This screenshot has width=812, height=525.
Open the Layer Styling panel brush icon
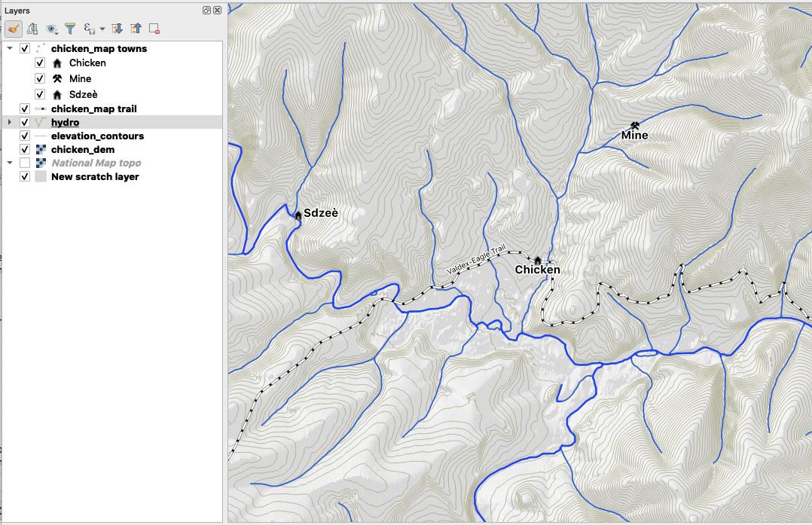click(x=14, y=29)
